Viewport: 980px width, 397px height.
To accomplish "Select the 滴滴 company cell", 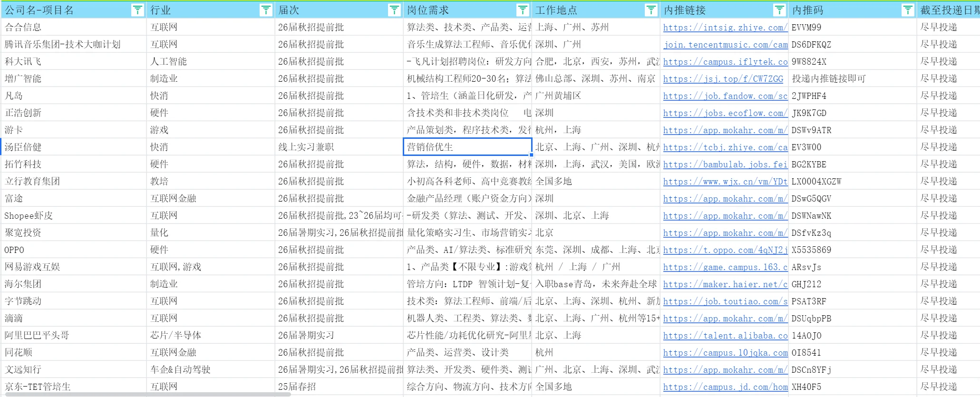I will [x=74, y=319].
